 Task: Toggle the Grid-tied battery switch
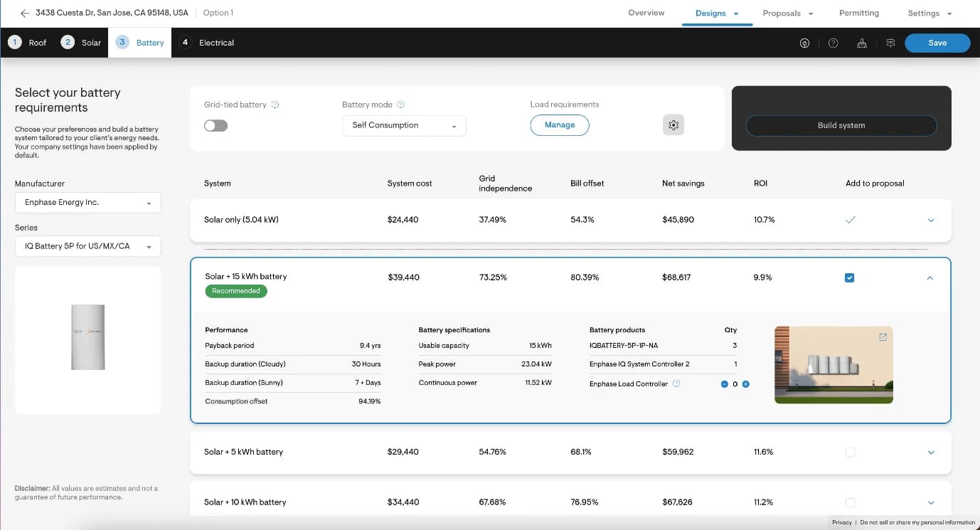215,126
